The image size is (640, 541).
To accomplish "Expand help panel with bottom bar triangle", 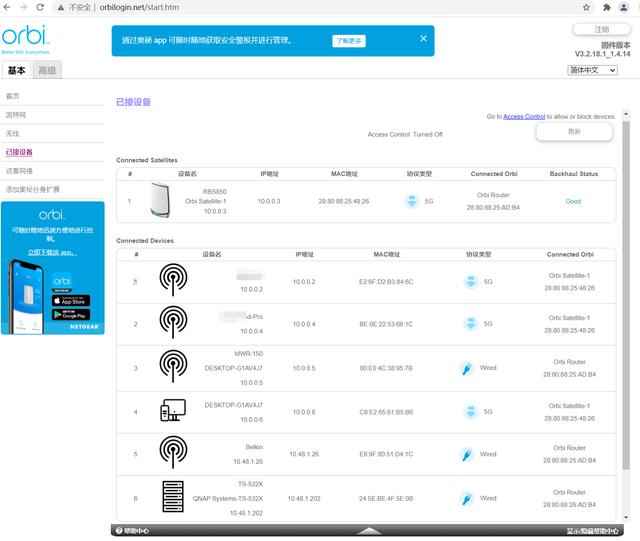I will click(x=369, y=530).
